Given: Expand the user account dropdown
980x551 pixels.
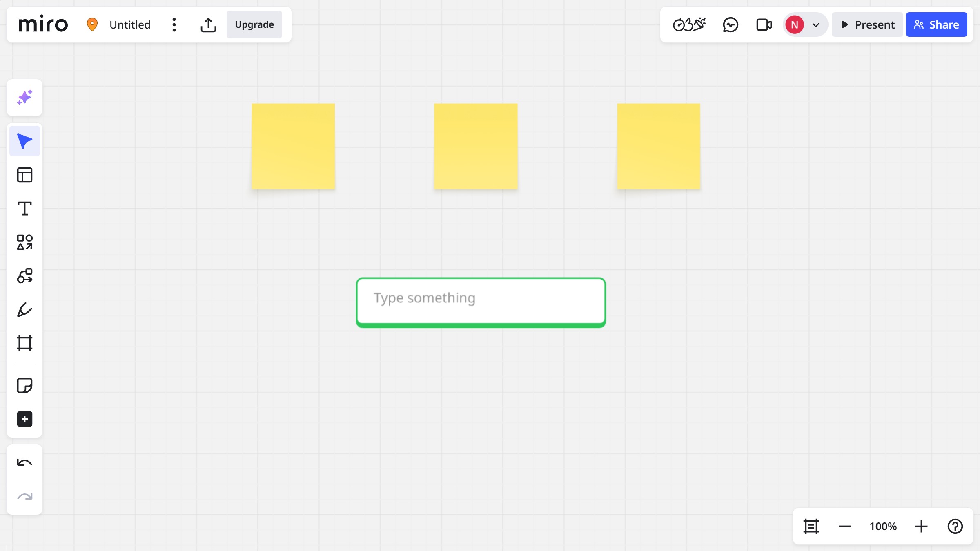Looking at the screenshot, I should click(x=816, y=24).
